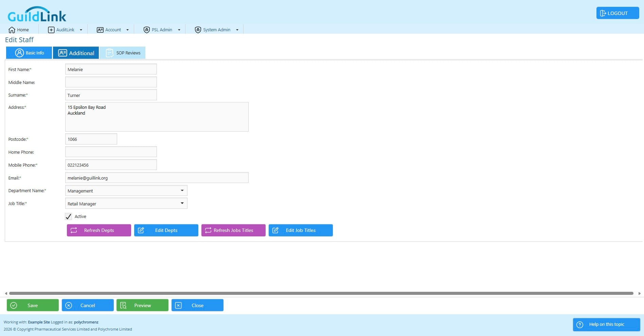The width and height of the screenshot is (644, 336).
Task: Expand the System Admin menu arrow
Action: pyautogui.click(x=237, y=30)
